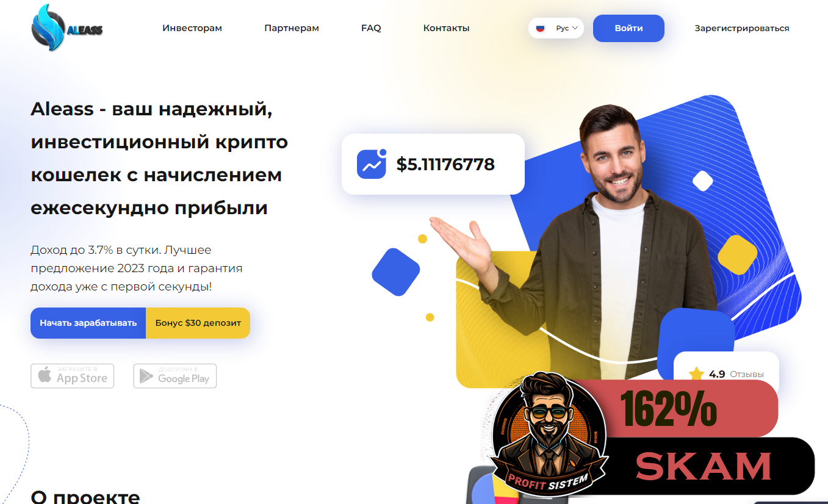Screen dimensions: 828x504
Task: Click the blue rounded square decoration
Action: pyautogui.click(x=396, y=272)
